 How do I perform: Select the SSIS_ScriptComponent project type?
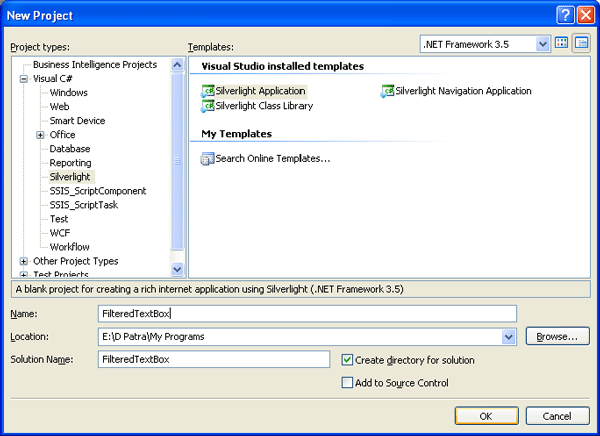point(98,191)
